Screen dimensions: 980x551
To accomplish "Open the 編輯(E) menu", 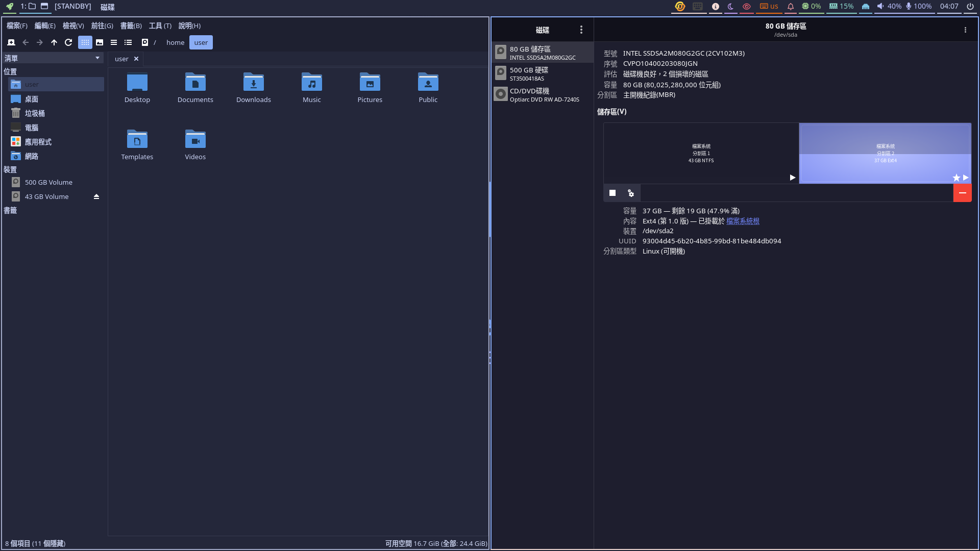I will (x=45, y=26).
